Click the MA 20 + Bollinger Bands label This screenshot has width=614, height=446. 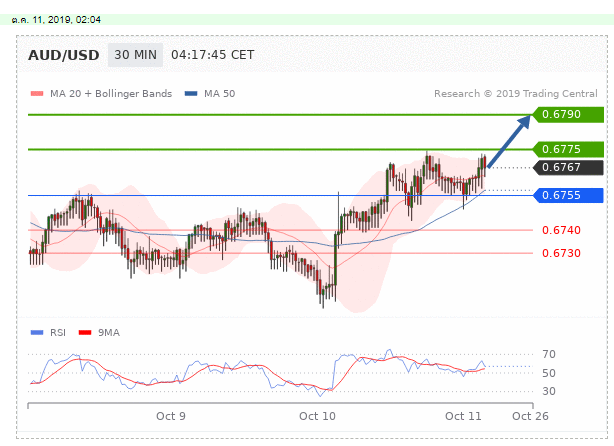coord(111,94)
